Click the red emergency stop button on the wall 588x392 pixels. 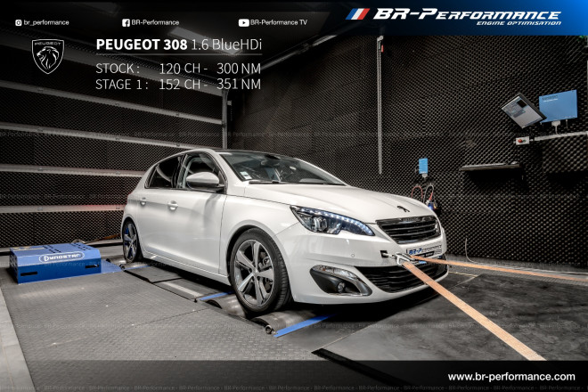click(x=524, y=140)
